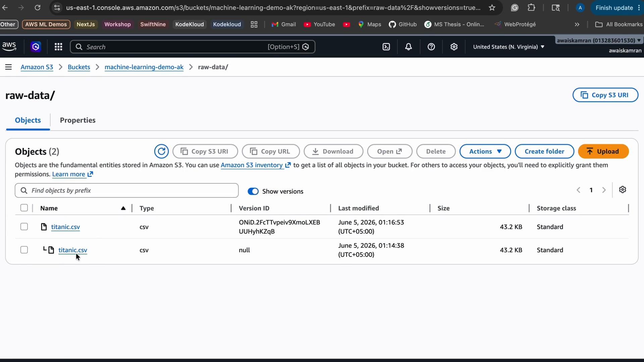Click the header Copy S3 URI button
This screenshot has height=362, width=644.
click(x=605, y=95)
